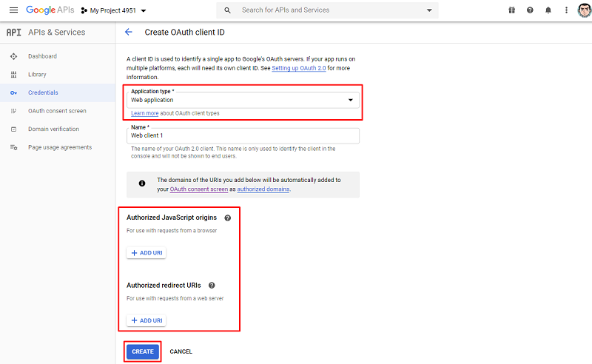Click help icon beside Authorized redirect URIs
This screenshot has height=364, width=592.
(212, 286)
